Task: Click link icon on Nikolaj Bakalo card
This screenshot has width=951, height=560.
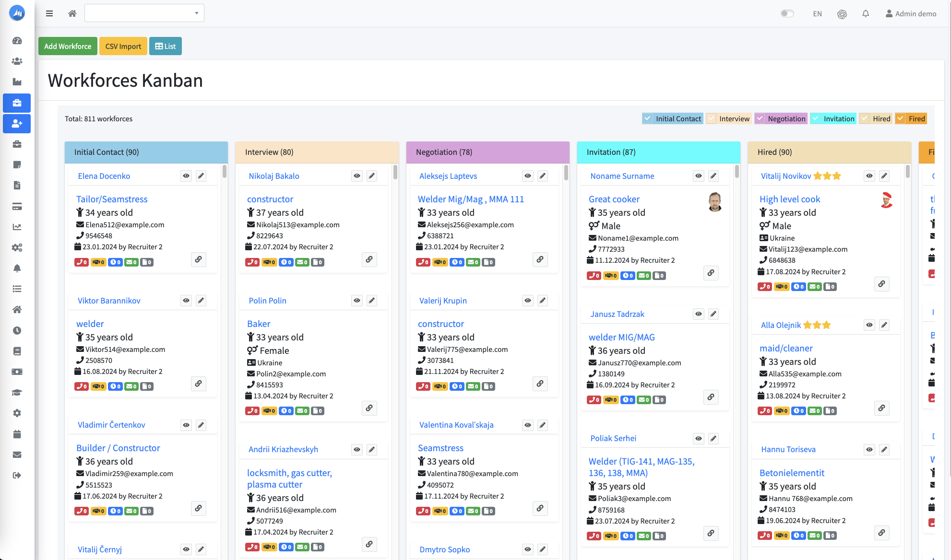Action: (x=369, y=259)
